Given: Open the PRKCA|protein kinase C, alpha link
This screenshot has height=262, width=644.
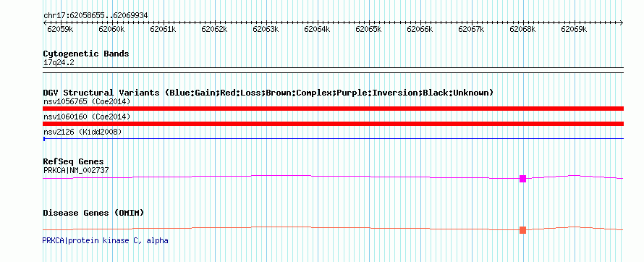Looking at the screenshot, I should click(105, 240).
